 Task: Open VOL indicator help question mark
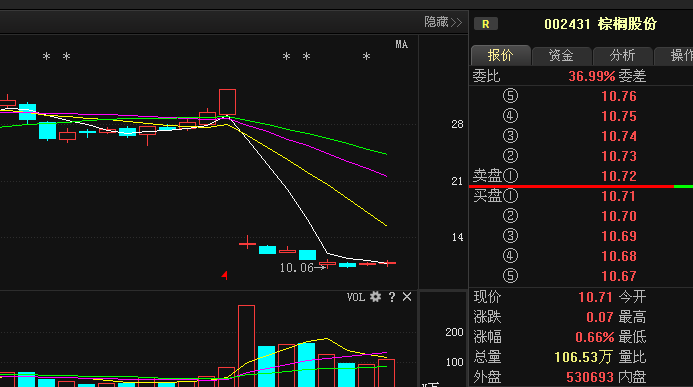pos(392,297)
